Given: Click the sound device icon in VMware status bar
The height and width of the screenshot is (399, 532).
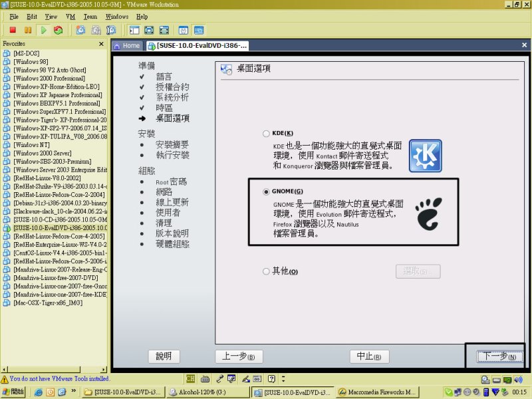Looking at the screenshot, I should coord(518,380).
